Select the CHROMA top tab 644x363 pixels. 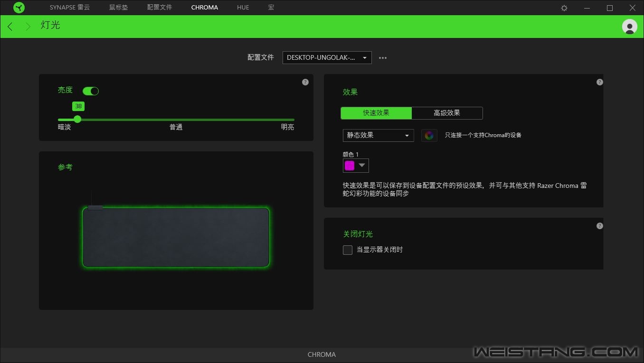tap(205, 8)
